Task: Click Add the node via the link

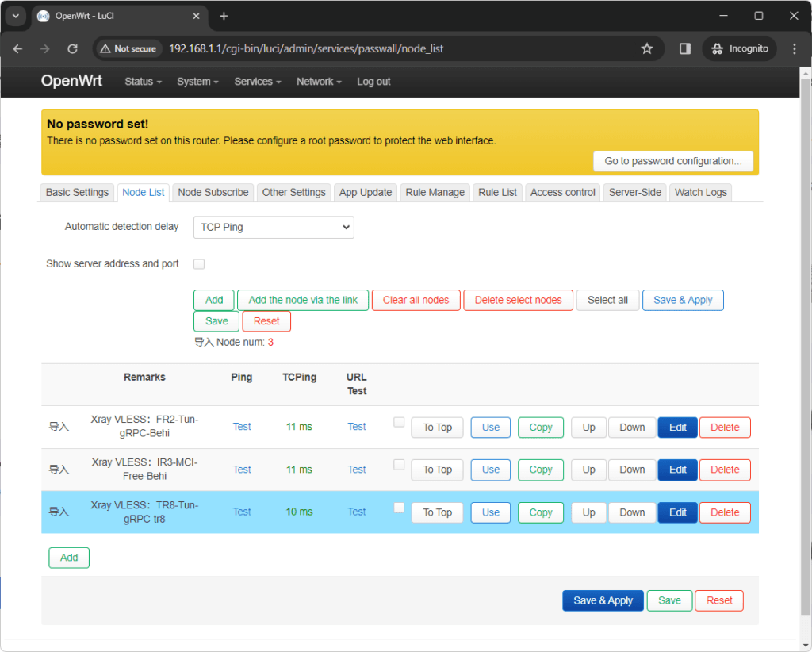Action: [x=303, y=301]
